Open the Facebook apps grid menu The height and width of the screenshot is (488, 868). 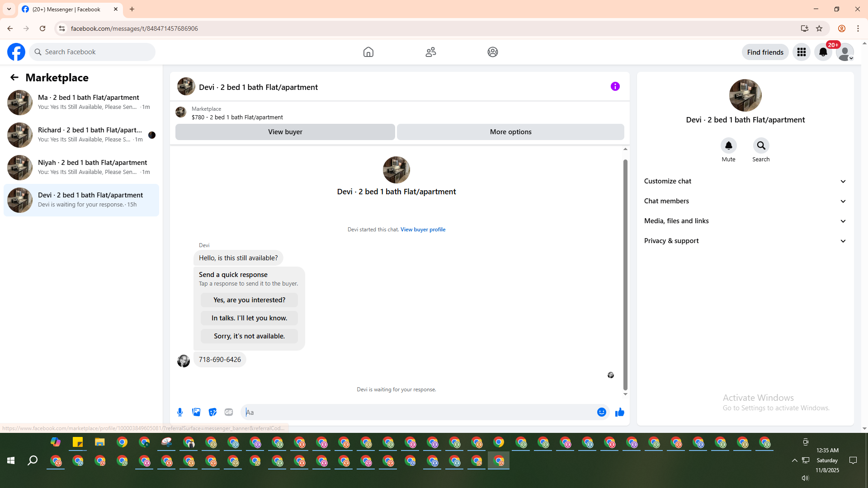pyautogui.click(x=801, y=52)
